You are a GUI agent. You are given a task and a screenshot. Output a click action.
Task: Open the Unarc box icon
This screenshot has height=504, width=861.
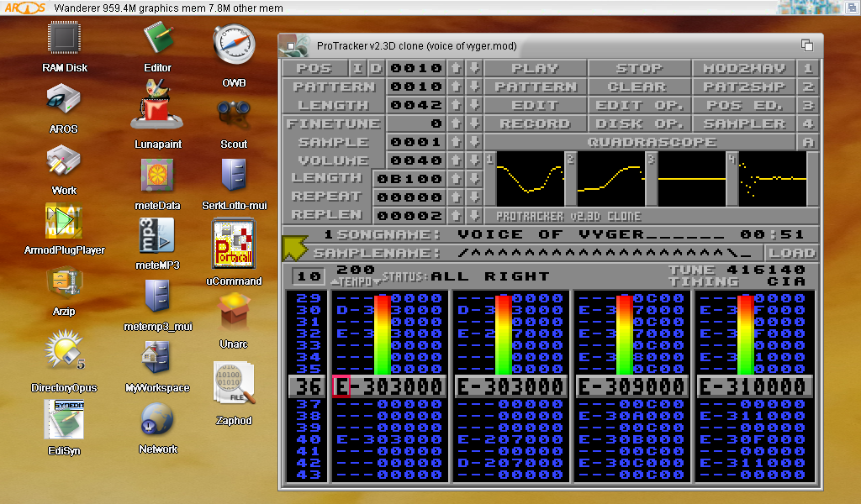[234, 312]
